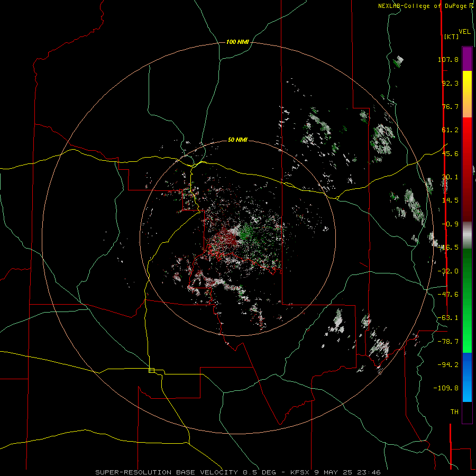Select the -109.8 velocity scale value
The height and width of the screenshot is (476, 476).
[x=446, y=388]
